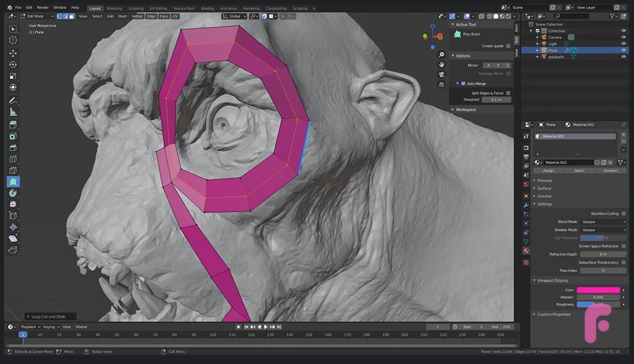634x364 pixels.
Task: Click the pink viewport Color swatch
Action: [598, 290]
